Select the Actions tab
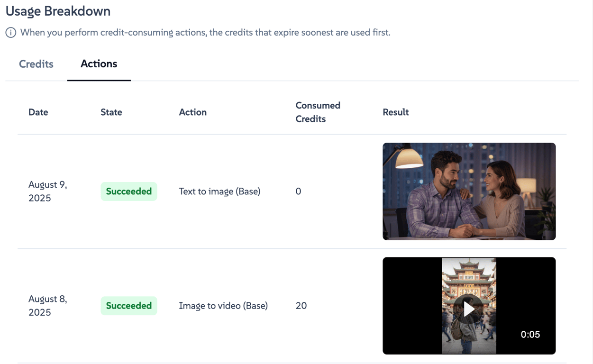Screen dimensions: 593x364 click(99, 64)
